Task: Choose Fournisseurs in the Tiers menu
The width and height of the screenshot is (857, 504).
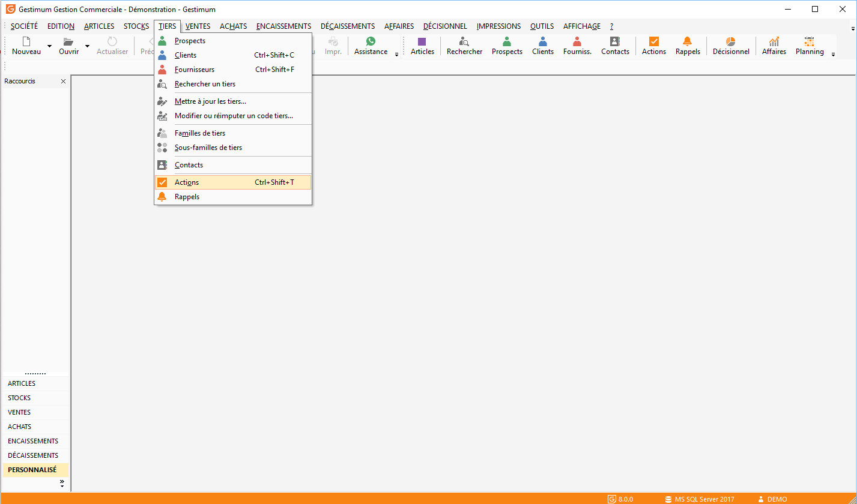Action: click(x=233, y=70)
